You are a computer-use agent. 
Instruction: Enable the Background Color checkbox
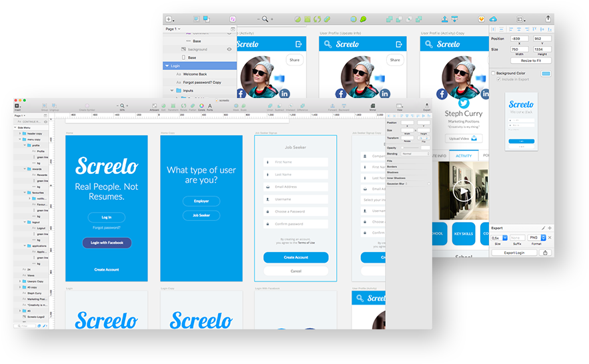(493, 73)
